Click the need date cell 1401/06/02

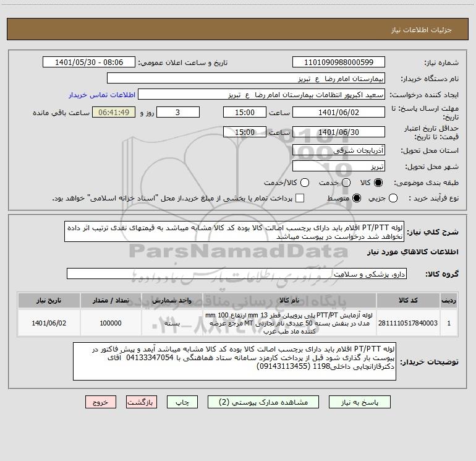tap(49, 323)
